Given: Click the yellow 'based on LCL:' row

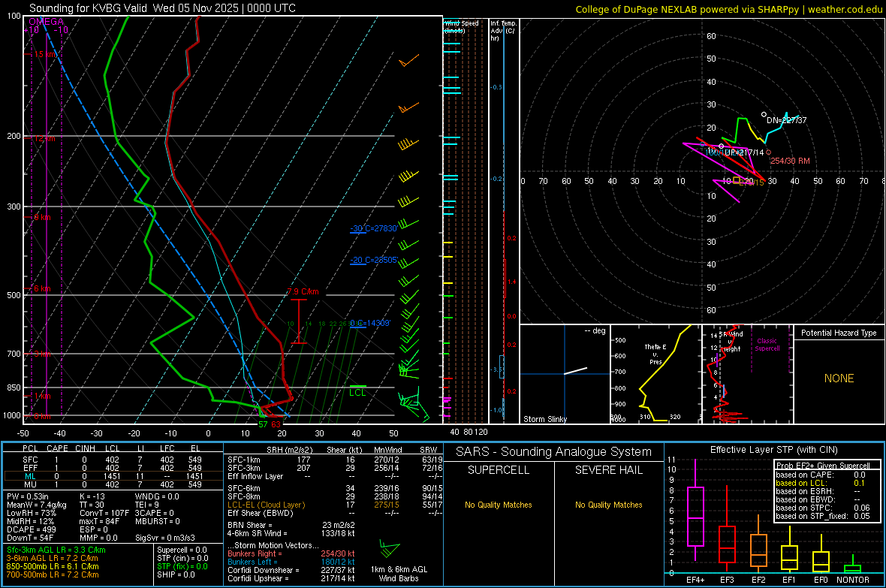Looking at the screenshot, I should [x=821, y=483].
